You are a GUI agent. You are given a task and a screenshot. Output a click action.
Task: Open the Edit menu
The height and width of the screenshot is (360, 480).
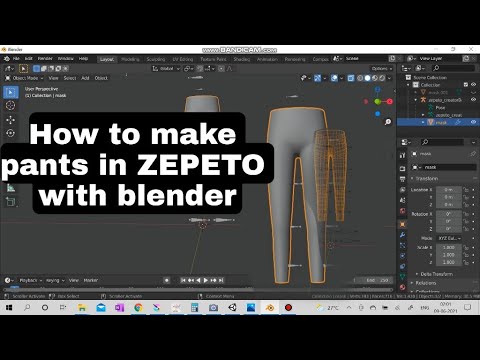pos(29,59)
